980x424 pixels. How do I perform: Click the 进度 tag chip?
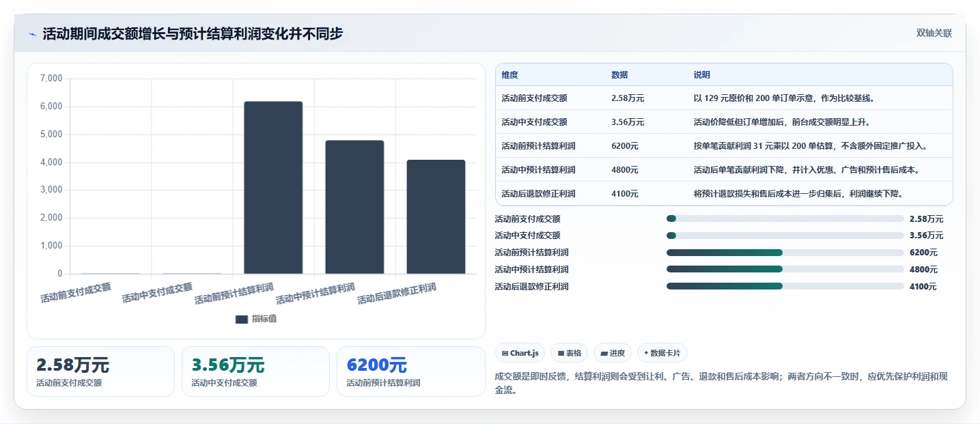coord(613,353)
